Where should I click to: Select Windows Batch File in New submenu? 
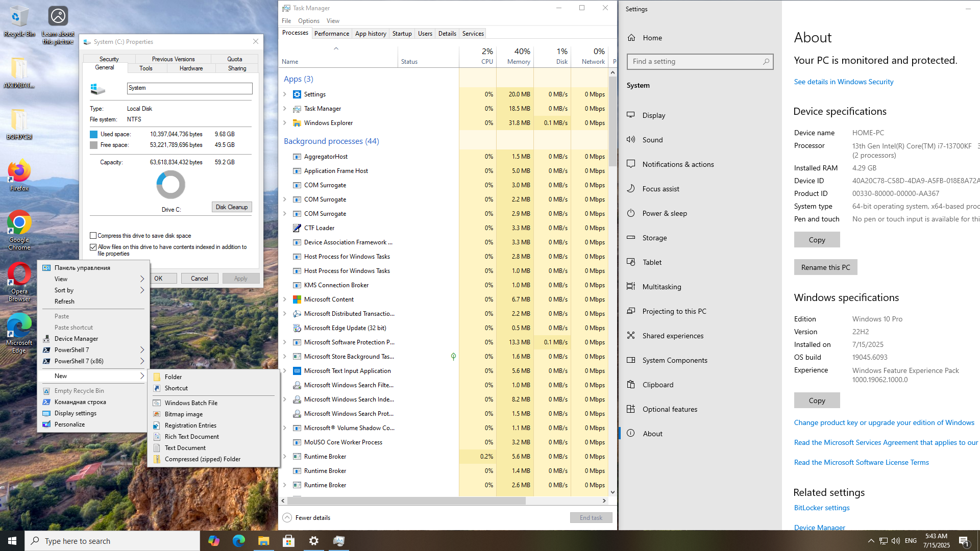[214, 403]
